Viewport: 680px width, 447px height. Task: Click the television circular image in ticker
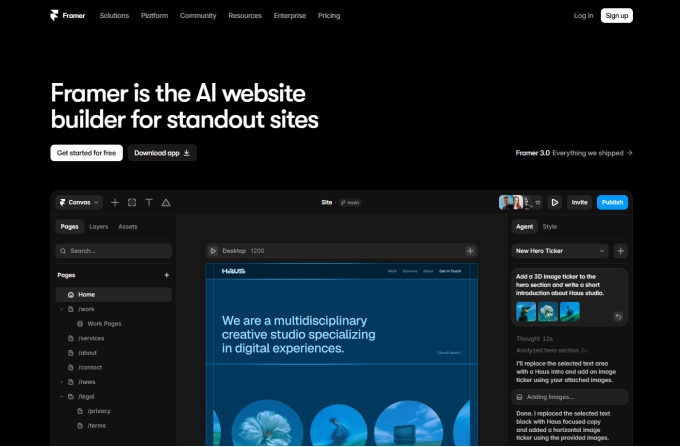(x=408, y=423)
